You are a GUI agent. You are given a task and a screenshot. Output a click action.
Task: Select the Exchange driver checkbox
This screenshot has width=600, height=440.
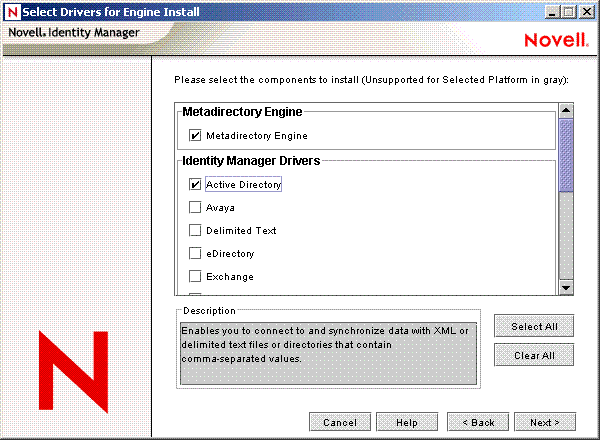pos(195,276)
